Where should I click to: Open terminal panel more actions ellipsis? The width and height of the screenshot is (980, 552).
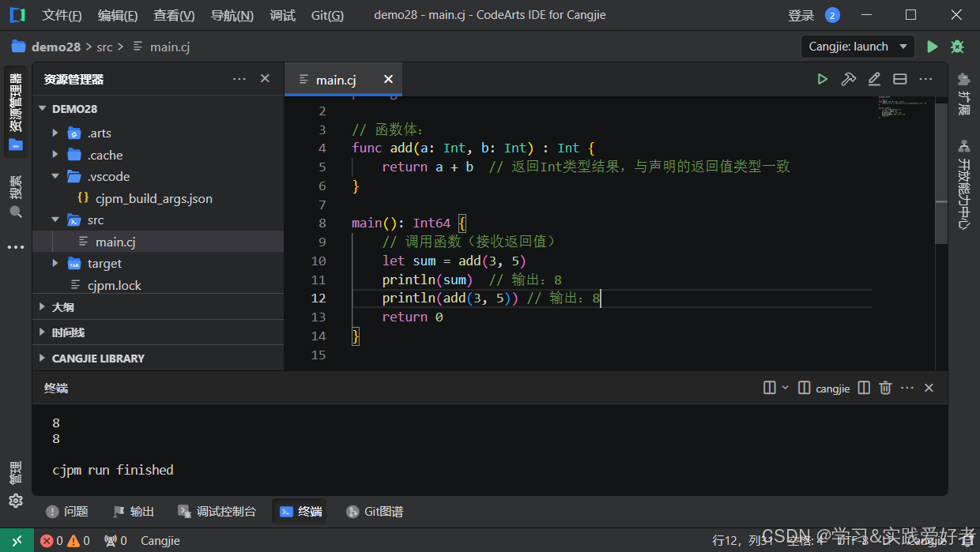point(907,388)
